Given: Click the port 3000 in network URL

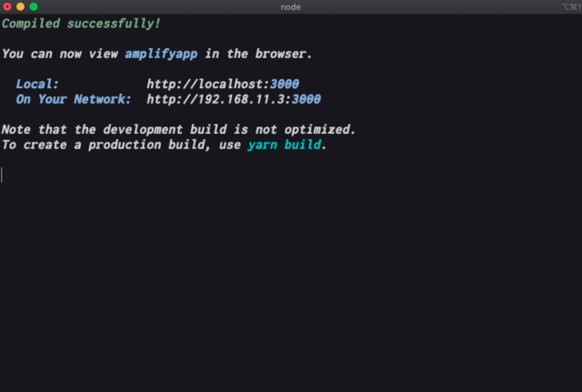Looking at the screenshot, I should click(x=306, y=99).
